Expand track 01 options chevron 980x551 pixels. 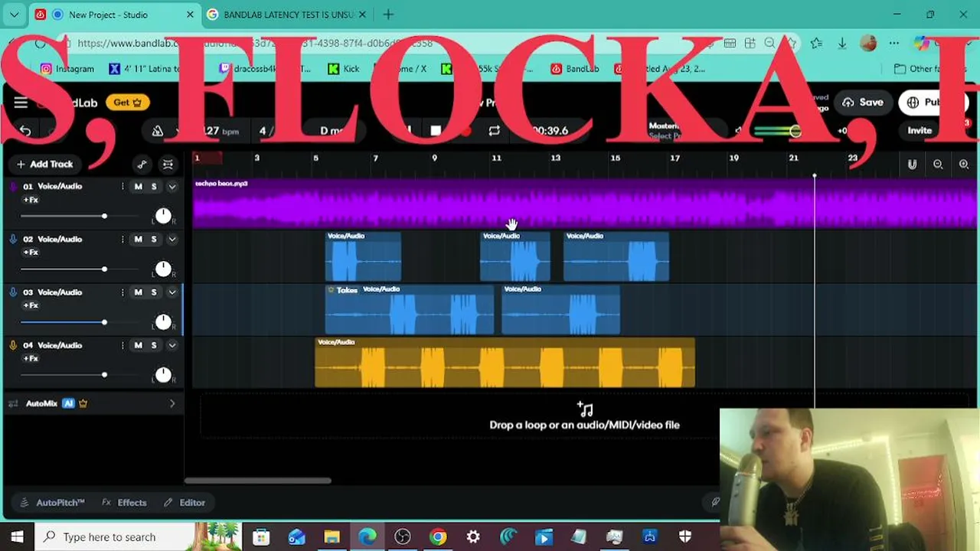pyautogui.click(x=172, y=187)
